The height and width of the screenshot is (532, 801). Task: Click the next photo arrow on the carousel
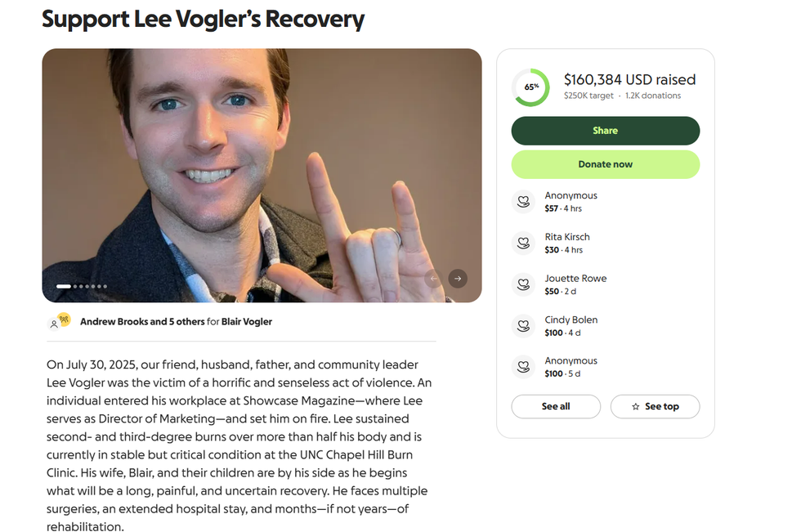[458, 279]
